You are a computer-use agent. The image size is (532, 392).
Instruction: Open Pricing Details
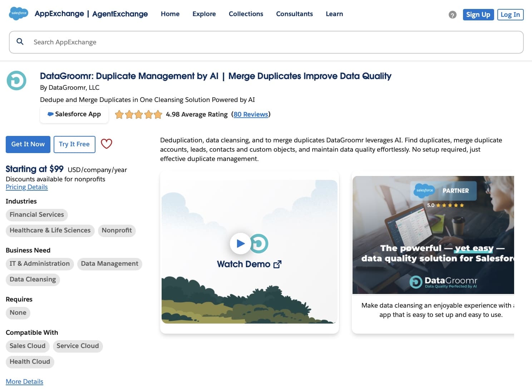[x=26, y=187]
